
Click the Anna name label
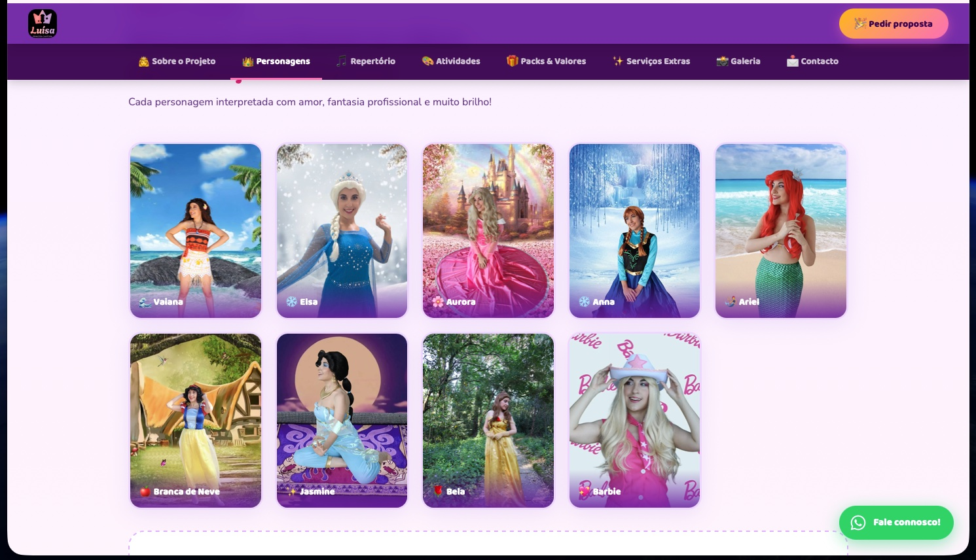coord(604,302)
